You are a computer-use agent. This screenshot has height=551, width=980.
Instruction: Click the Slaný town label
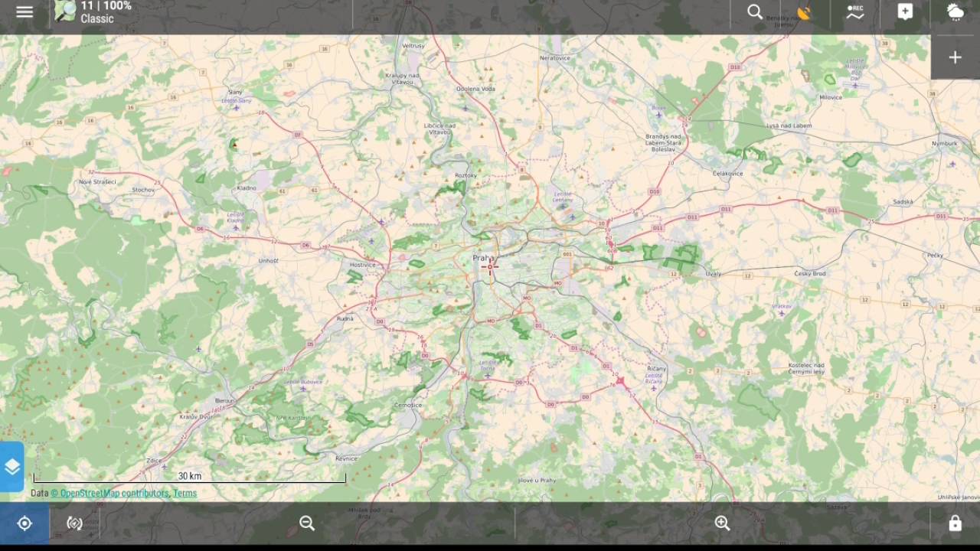point(235,93)
